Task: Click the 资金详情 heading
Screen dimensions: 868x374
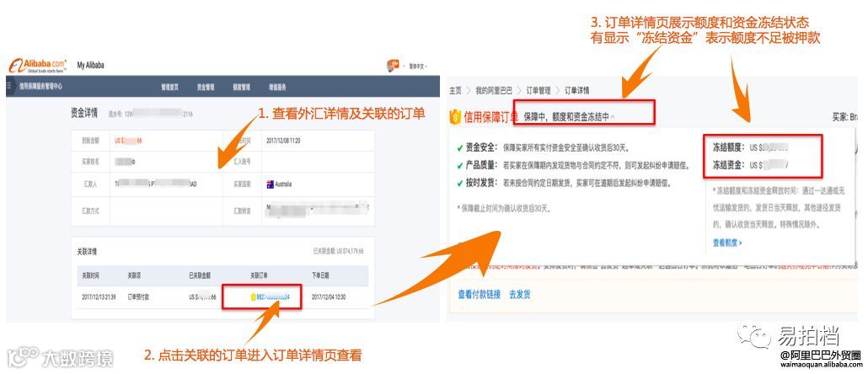Action: click(84, 114)
